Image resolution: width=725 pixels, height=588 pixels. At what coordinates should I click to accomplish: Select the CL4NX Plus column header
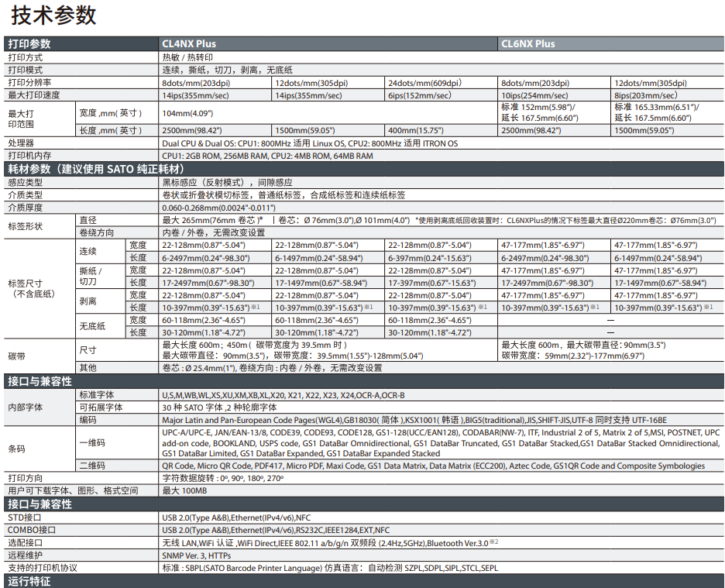[x=189, y=44]
